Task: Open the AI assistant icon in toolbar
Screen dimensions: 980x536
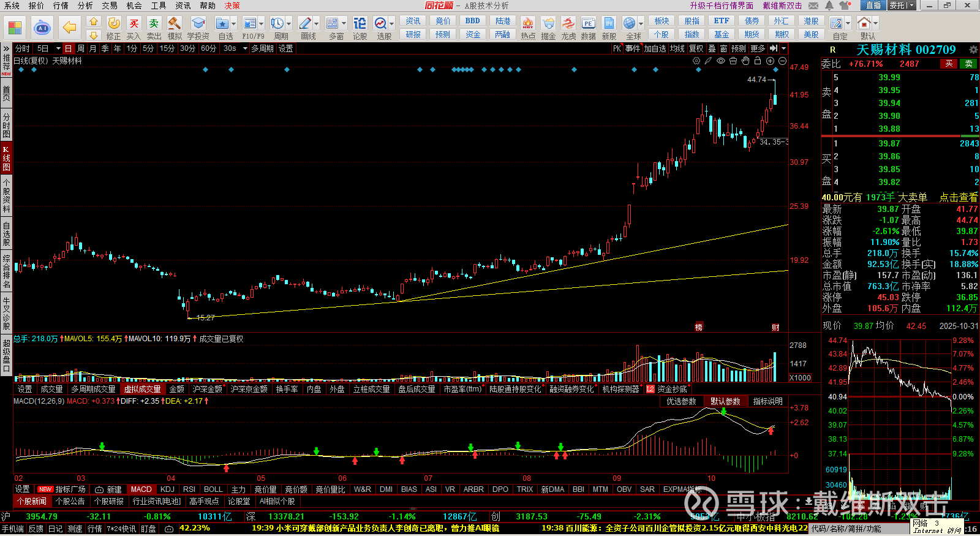Action: tap(42, 28)
